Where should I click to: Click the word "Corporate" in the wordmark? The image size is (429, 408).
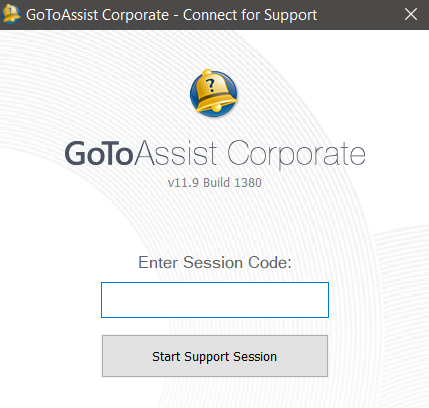296,155
